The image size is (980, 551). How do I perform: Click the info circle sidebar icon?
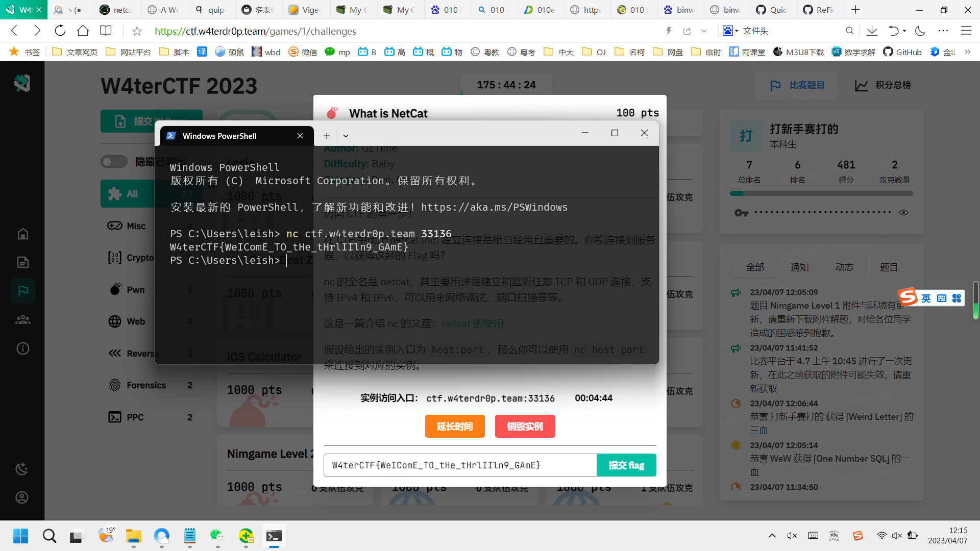coord(22,348)
